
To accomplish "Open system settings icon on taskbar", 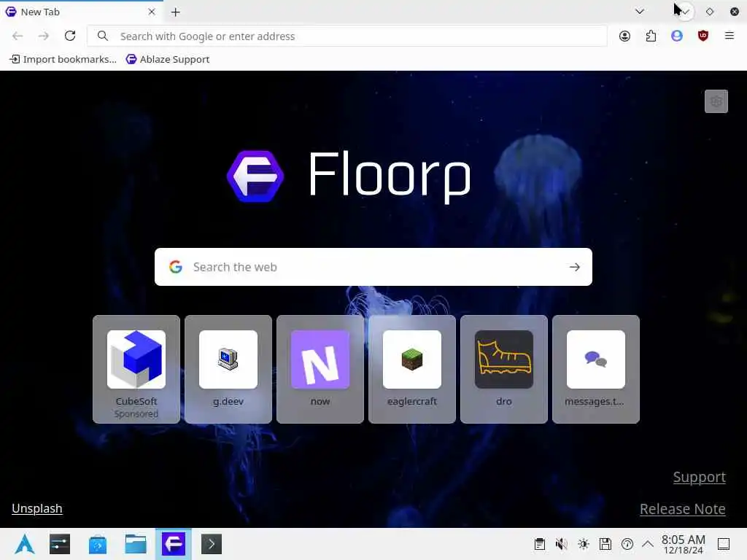I will (x=60, y=544).
